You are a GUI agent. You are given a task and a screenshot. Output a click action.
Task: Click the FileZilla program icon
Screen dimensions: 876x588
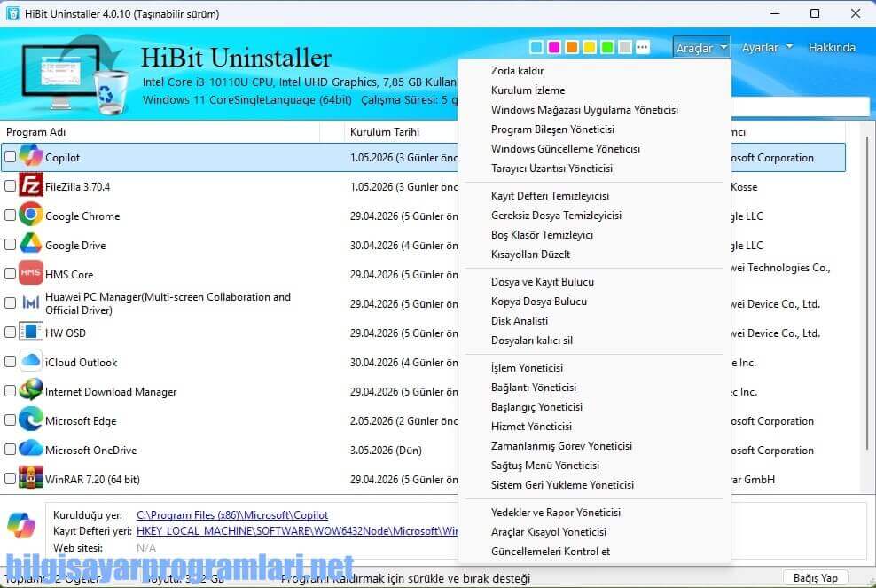(x=31, y=185)
